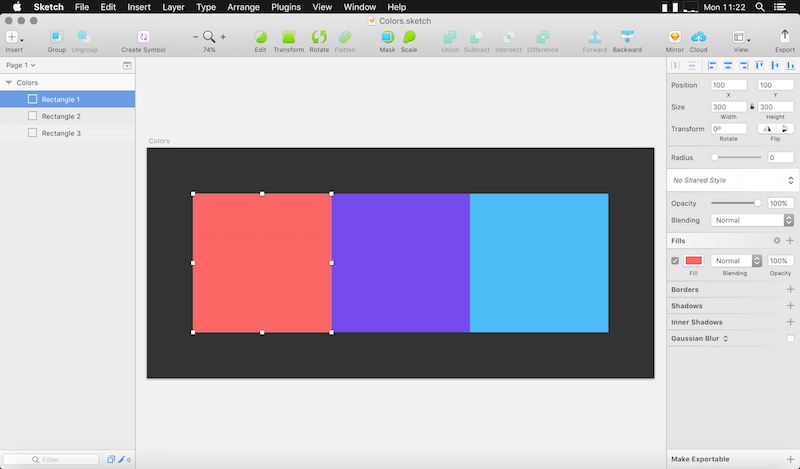Add an inner shadow with plus

pos(790,322)
